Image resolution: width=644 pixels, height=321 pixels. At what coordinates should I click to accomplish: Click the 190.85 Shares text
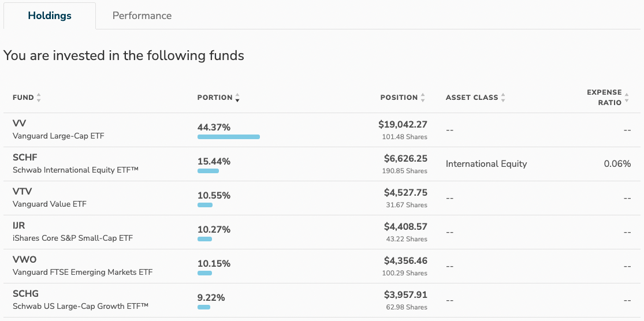[404, 171]
